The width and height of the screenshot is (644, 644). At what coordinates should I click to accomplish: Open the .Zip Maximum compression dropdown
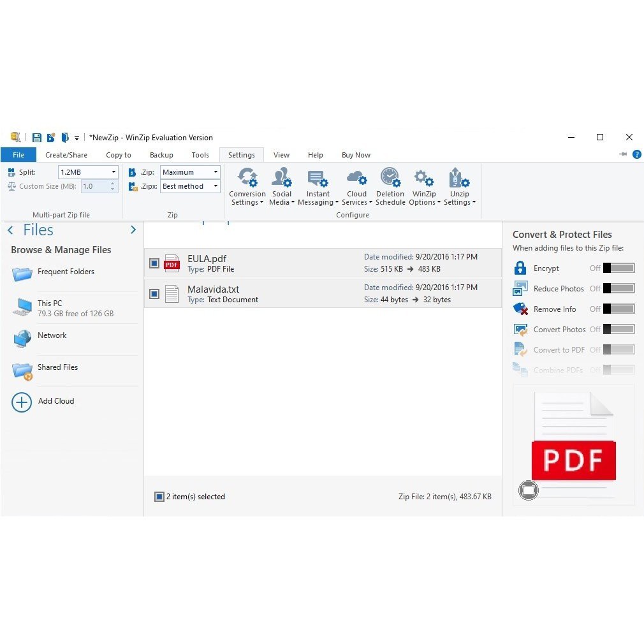click(x=190, y=172)
